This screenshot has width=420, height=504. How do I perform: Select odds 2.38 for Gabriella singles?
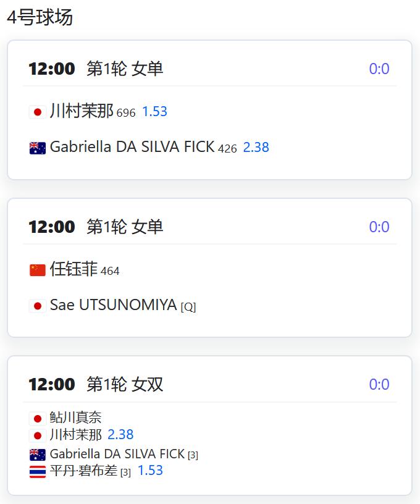click(x=256, y=147)
